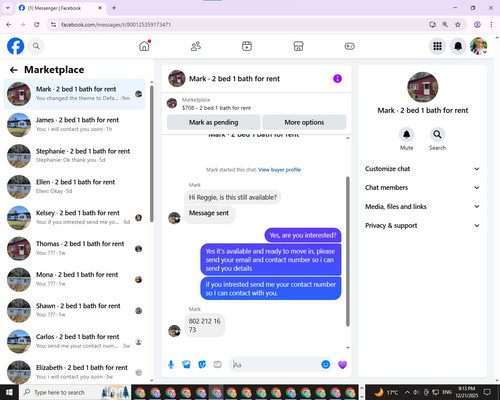Open the Gaming controller icon
Screen dimensions: 500x400
pos(349,46)
